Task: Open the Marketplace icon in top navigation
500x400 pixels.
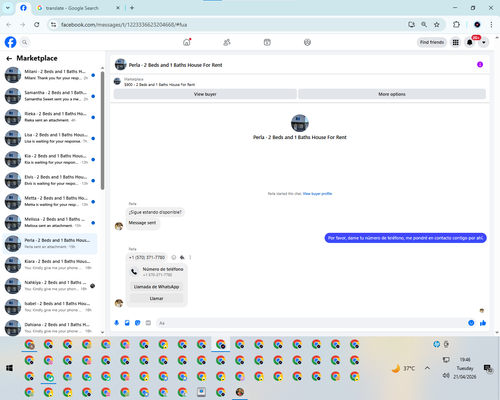Action: [267, 42]
